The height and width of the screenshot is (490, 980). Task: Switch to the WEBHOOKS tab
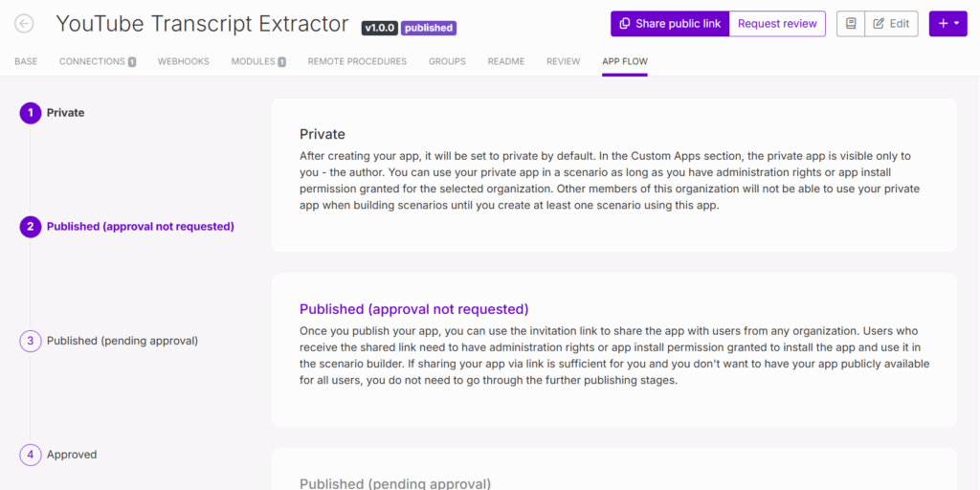click(183, 61)
